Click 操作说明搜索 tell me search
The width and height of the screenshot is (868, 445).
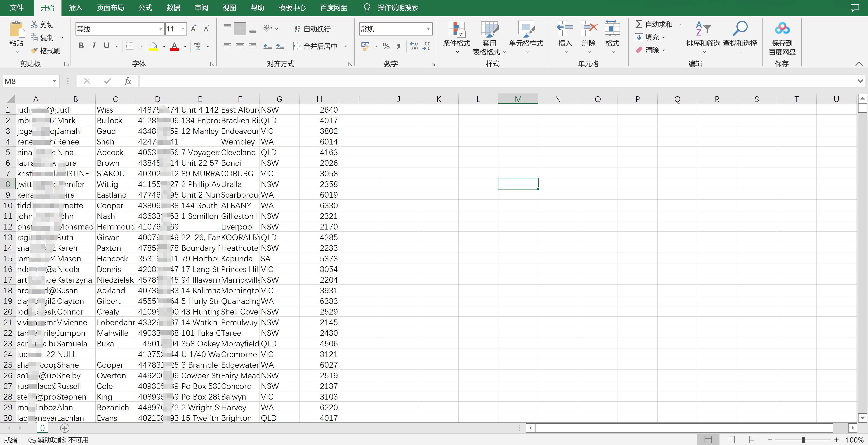398,8
